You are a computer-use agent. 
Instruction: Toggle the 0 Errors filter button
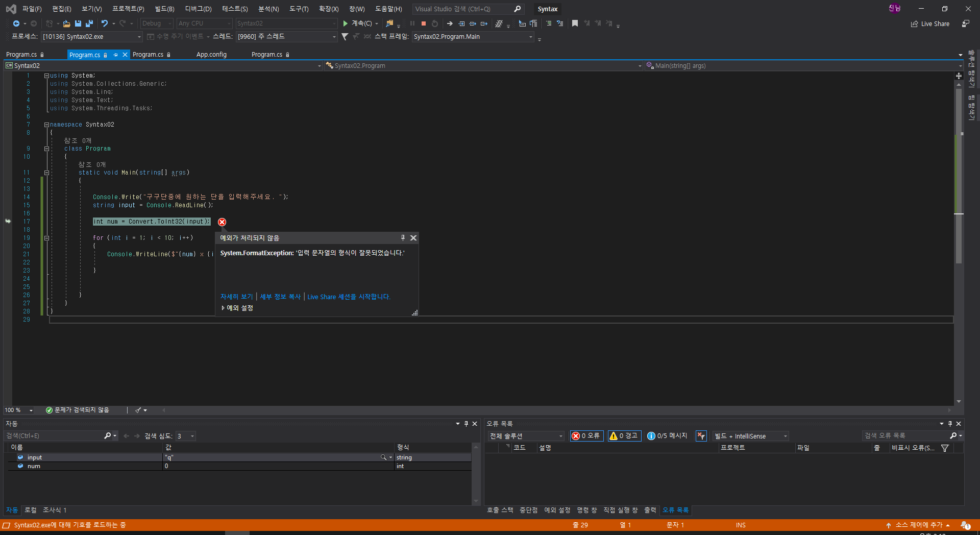[x=586, y=436]
